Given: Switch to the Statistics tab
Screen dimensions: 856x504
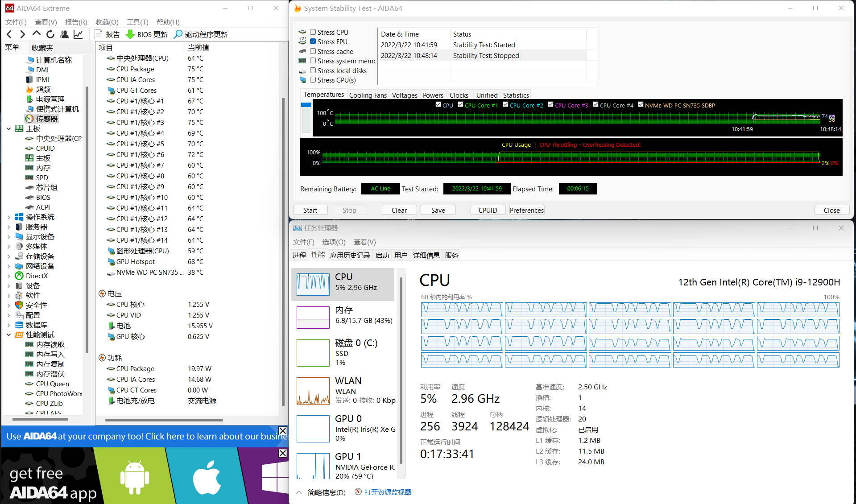Looking at the screenshot, I should tap(516, 95).
